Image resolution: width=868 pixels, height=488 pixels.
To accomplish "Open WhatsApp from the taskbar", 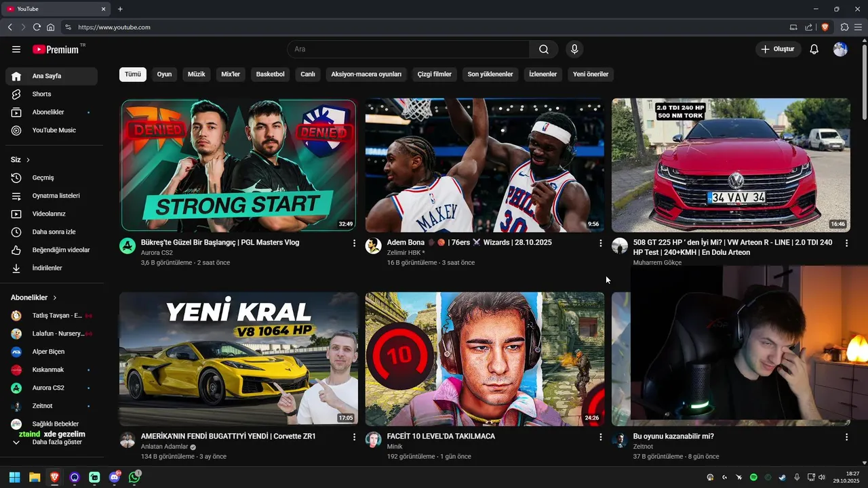I will tap(134, 477).
